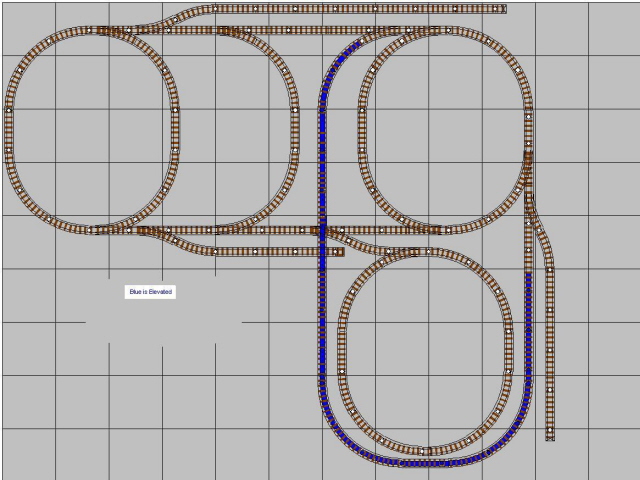Click the bottom end of the far-right straight track
The image size is (640, 480).
[550, 435]
